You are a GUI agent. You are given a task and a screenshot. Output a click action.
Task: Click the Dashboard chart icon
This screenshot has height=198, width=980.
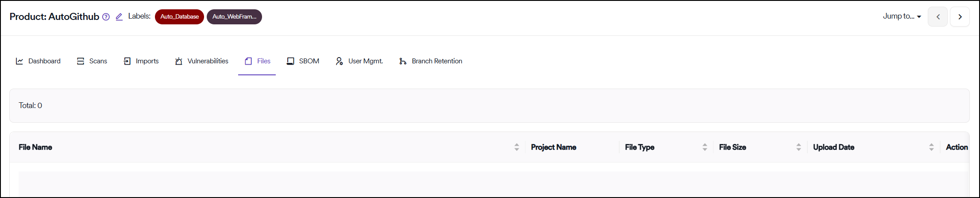click(x=19, y=61)
